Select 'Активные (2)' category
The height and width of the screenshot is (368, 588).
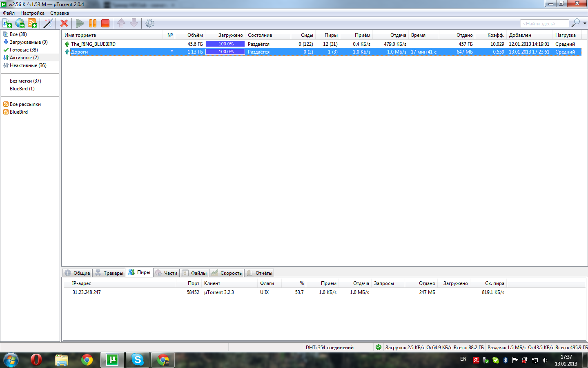click(24, 58)
